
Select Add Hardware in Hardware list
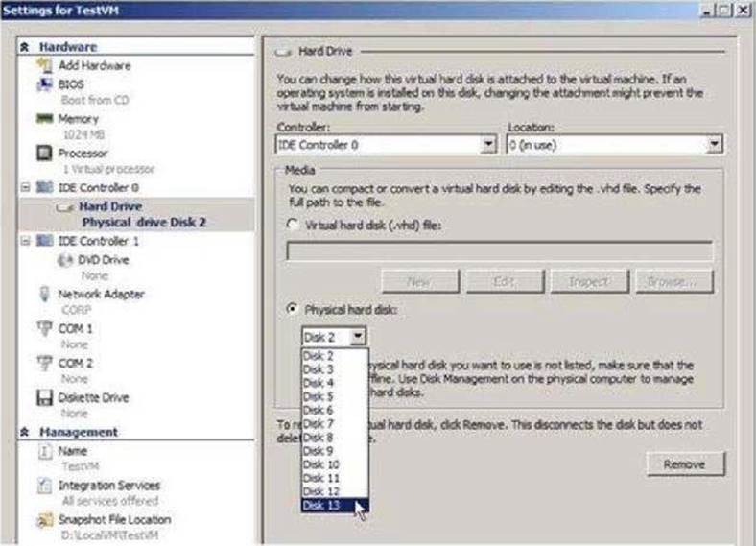click(95, 65)
